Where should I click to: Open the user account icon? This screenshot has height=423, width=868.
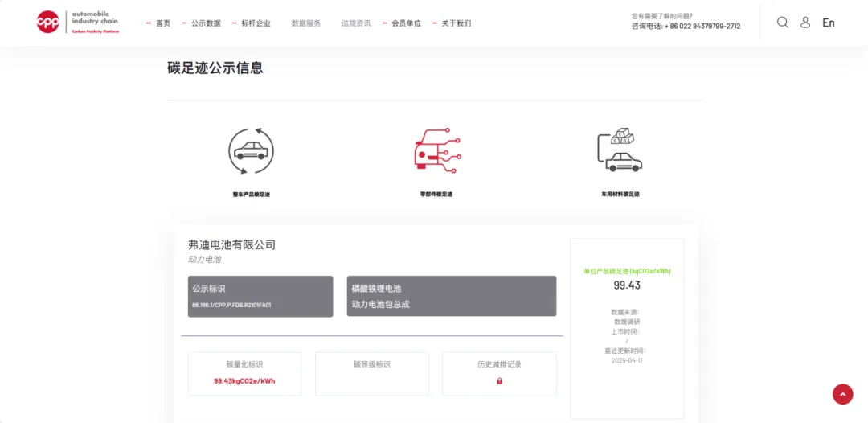[805, 23]
